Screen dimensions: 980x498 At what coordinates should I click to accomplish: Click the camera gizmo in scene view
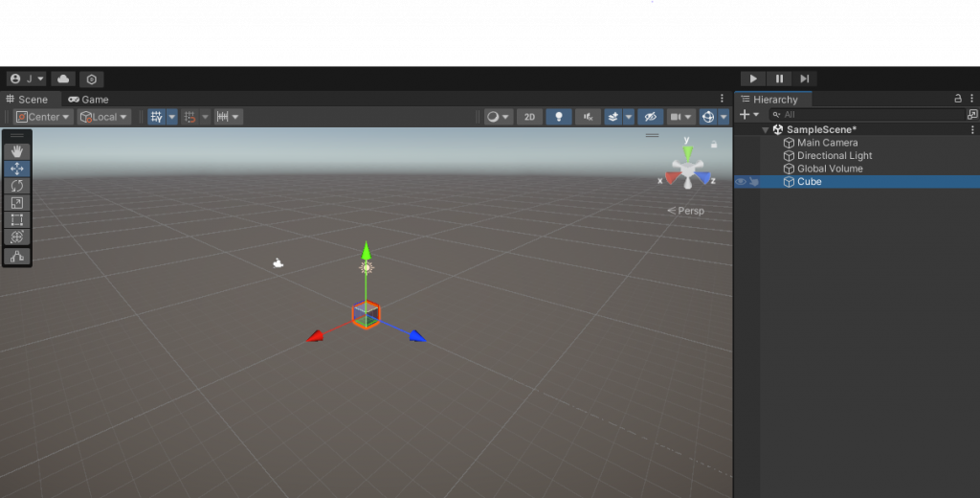pyautogui.click(x=278, y=263)
